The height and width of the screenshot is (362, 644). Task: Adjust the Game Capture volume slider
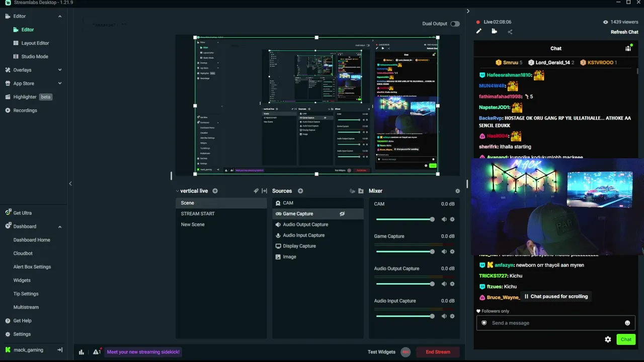point(405,251)
